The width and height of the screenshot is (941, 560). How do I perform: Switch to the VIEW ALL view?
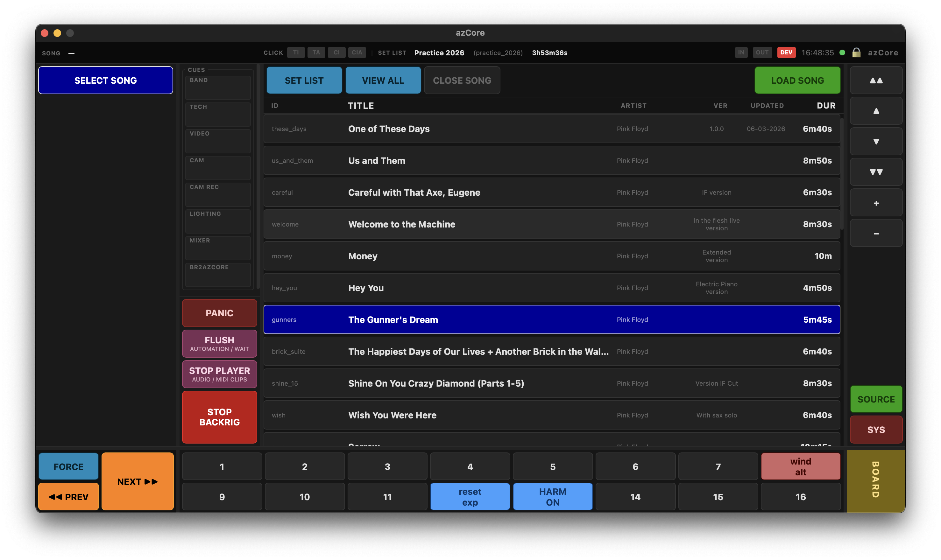tap(383, 80)
